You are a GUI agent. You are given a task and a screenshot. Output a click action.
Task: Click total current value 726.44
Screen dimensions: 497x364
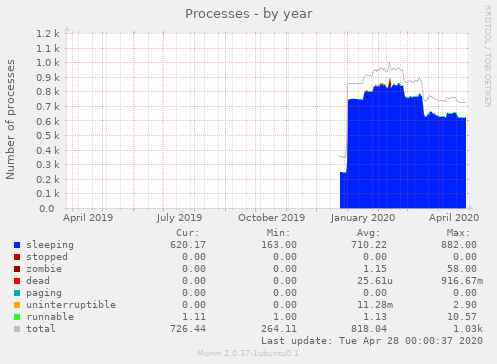(x=188, y=329)
